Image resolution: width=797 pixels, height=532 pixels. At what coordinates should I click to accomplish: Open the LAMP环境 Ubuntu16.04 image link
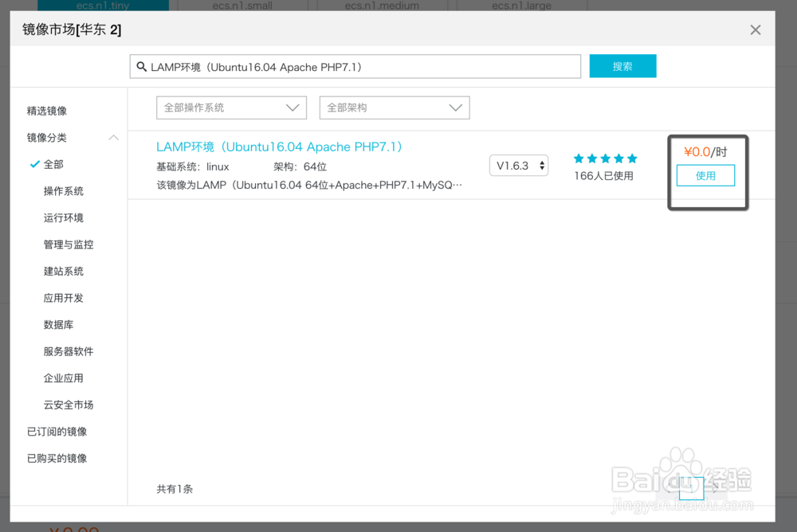coord(279,147)
